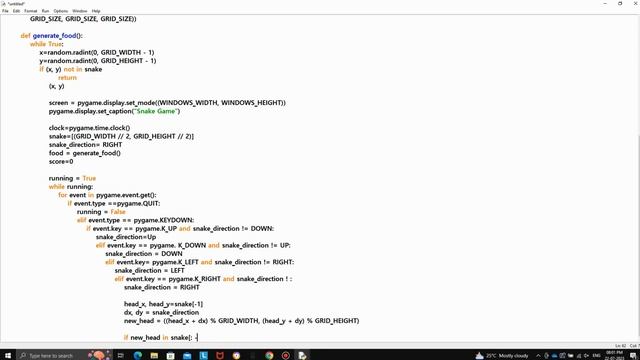Switch to the Python IDLE taskbar icon
The height and width of the screenshot is (360, 640).
coord(302,356)
